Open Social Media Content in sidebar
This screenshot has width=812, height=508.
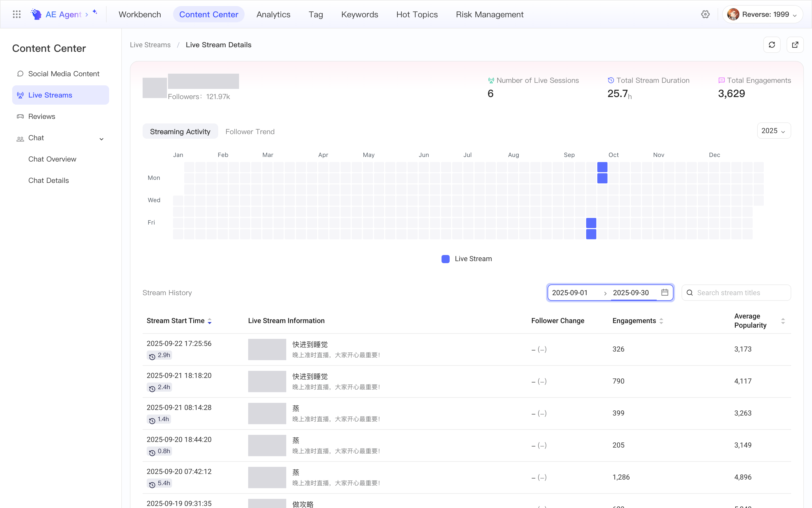[x=61, y=74]
